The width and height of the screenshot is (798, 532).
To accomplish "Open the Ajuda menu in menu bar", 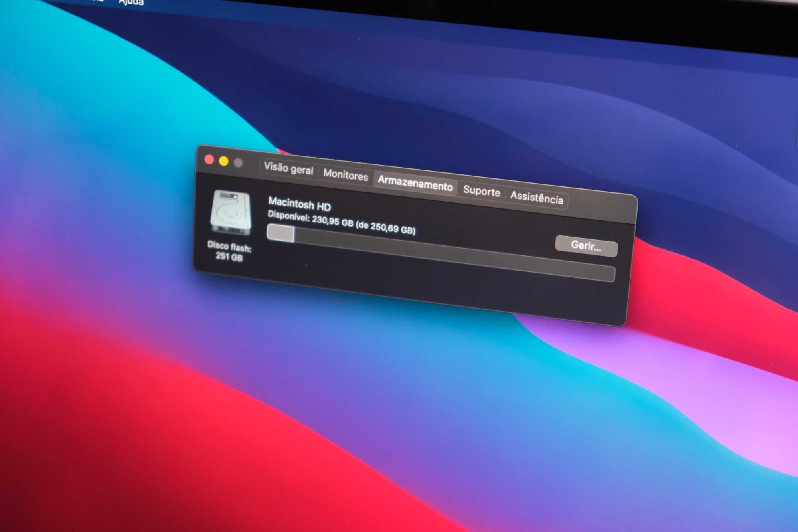I will [131, 2].
